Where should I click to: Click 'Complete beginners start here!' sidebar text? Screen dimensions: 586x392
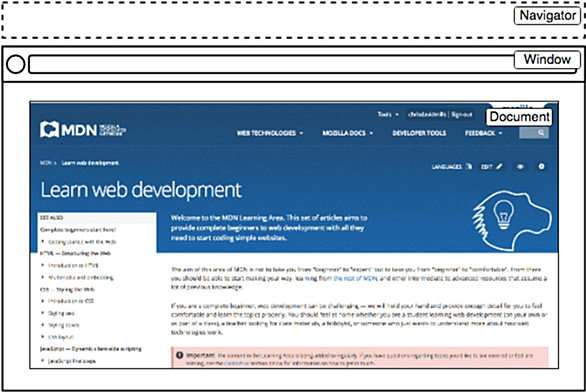click(78, 230)
